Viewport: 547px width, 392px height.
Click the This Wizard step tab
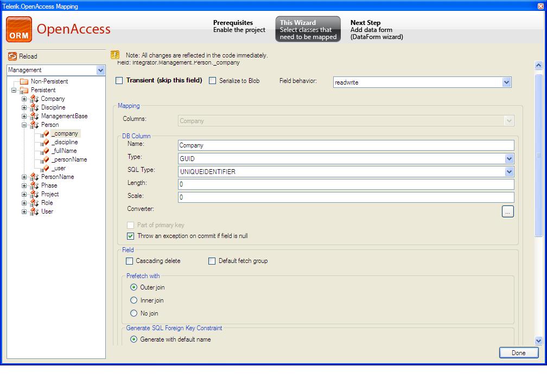[x=308, y=29]
